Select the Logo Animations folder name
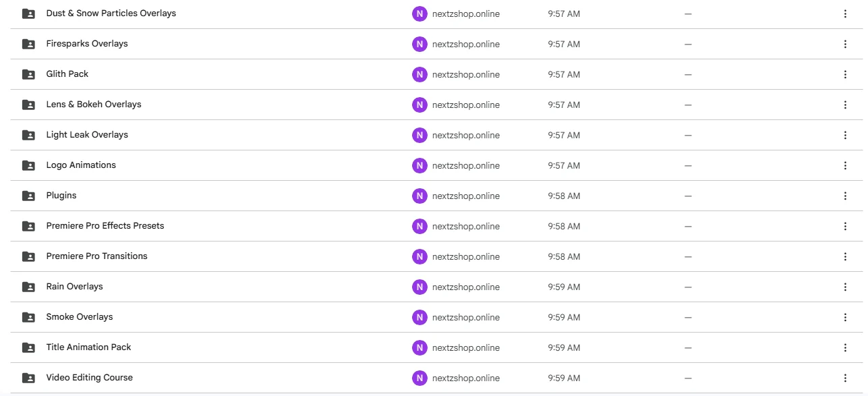 tap(81, 165)
